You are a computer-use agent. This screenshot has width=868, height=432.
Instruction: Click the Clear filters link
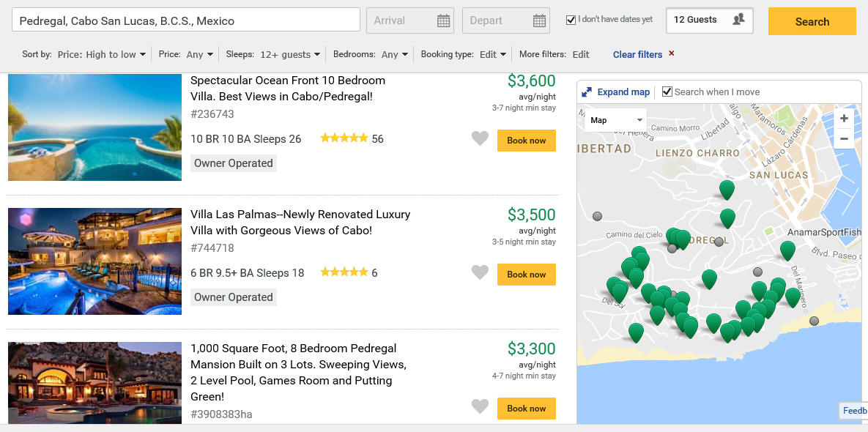(x=637, y=54)
